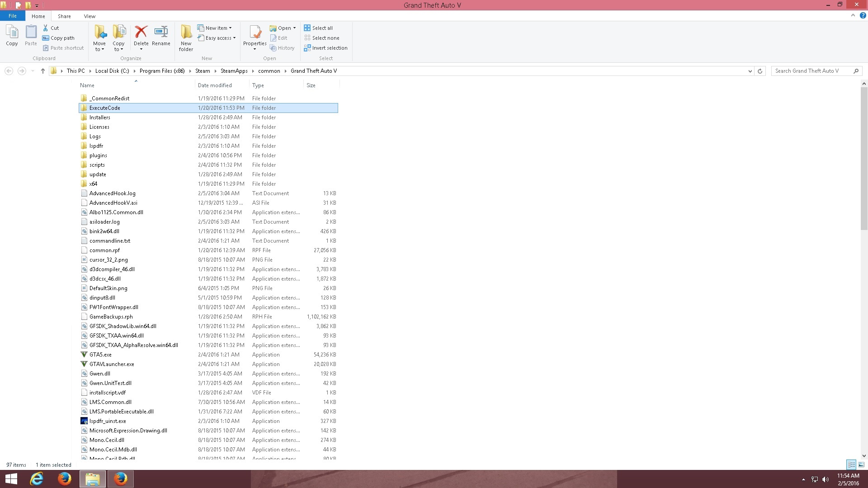The image size is (868, 488).
Task: Click the Copy path icon
Action: click(46, 38)
